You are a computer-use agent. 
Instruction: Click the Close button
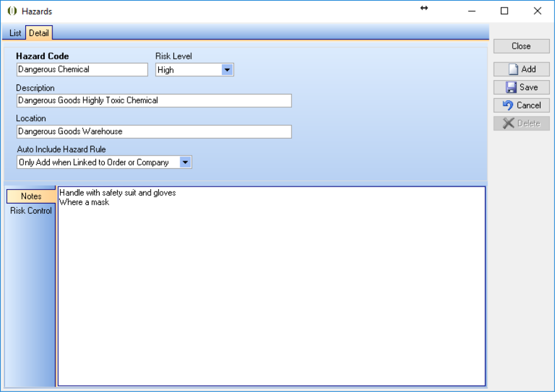[522, 46]
